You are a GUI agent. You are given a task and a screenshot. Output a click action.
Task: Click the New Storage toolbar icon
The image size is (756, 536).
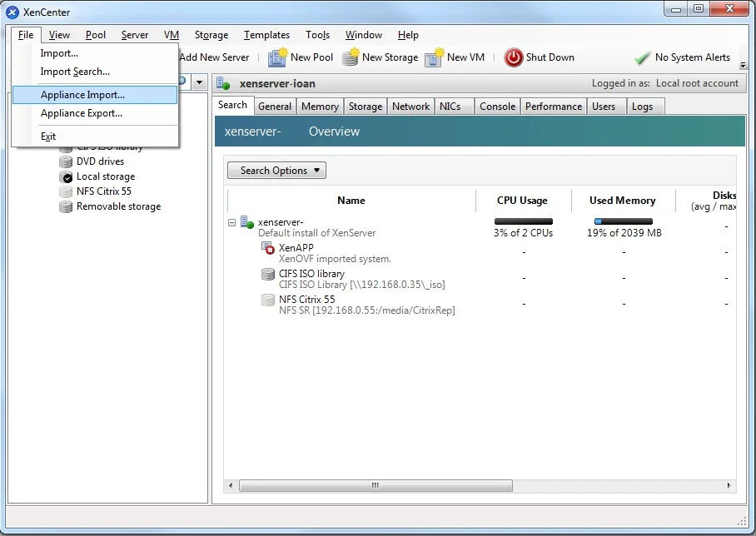click(351, 57)
